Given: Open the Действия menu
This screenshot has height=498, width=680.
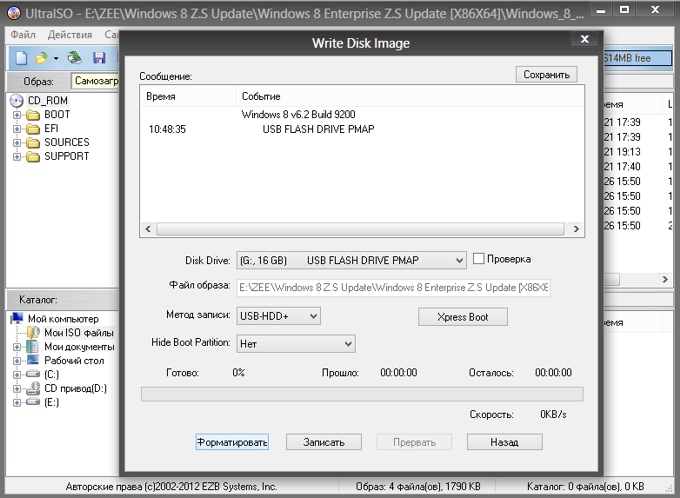Looking at the screenshot, I should (70, 35).
